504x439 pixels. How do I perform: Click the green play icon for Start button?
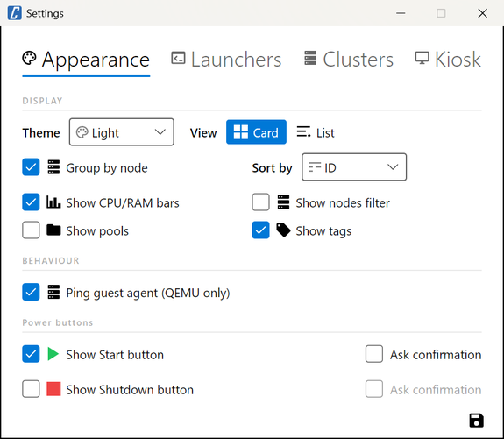coord(53,354)
